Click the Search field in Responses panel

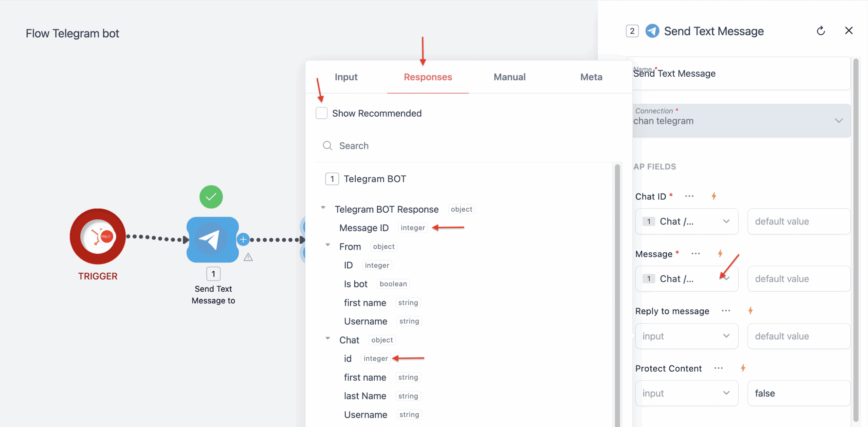coord(468,146)
